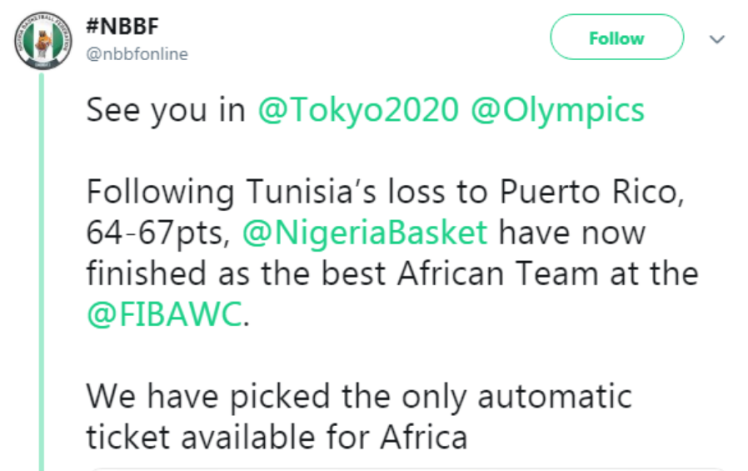Open the @nbbfonline handle link

(x=137, y=54)
